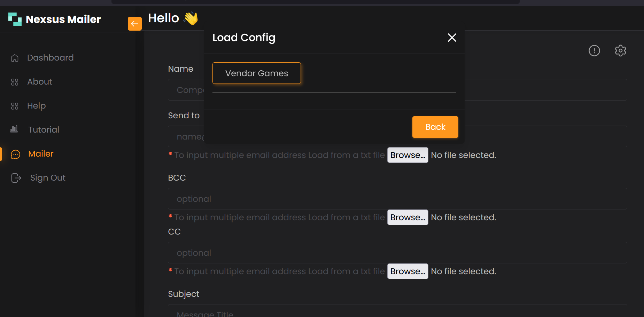Click the Subject field label
644x317 pixels.
(184, 294)
